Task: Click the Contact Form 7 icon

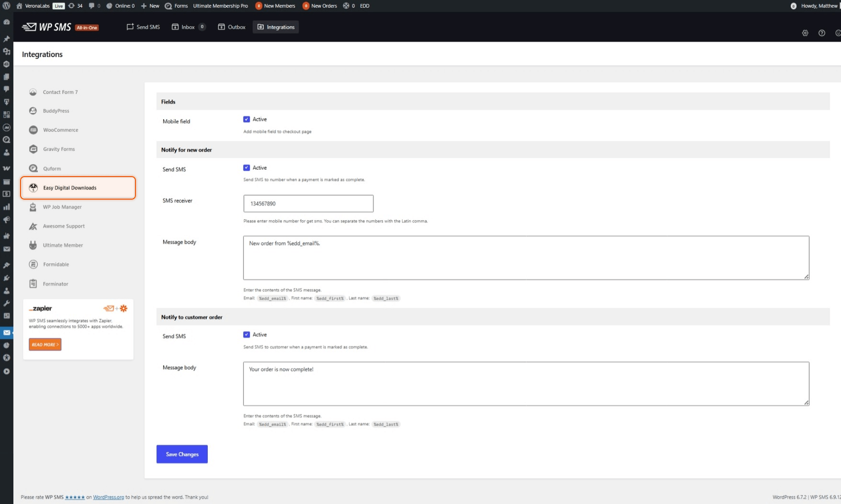Action: (x=33, y=92)
